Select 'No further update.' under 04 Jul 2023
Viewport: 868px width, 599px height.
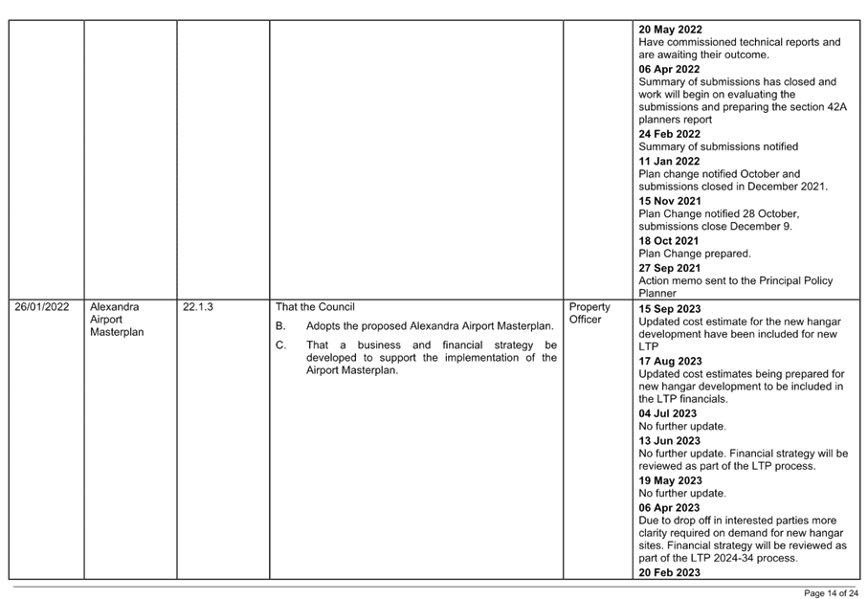(682, 427)
